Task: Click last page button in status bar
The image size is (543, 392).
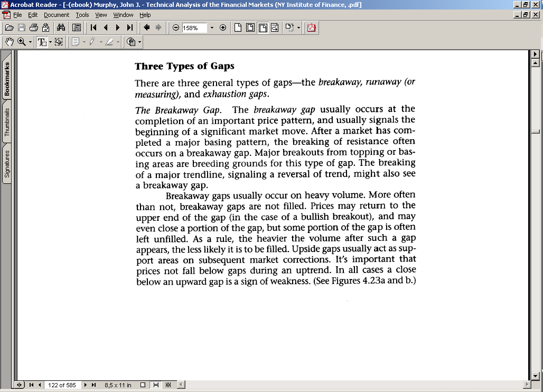Action: (94, 385)
